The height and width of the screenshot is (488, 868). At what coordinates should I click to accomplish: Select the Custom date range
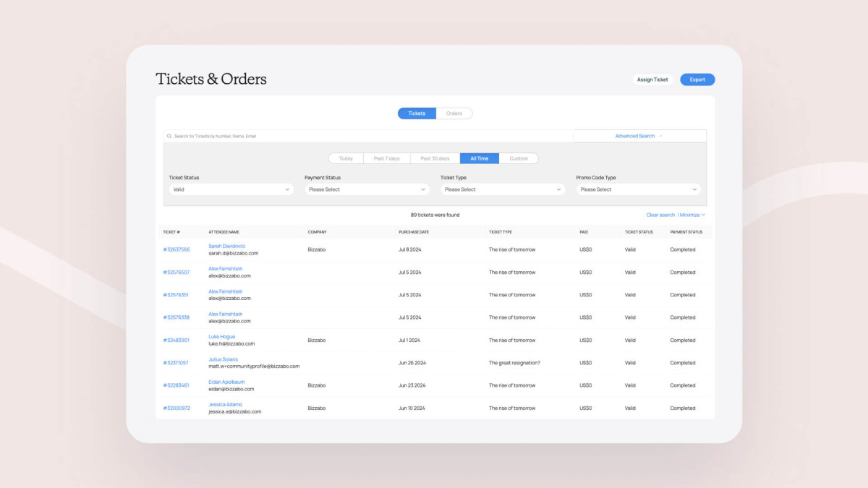coord(519,158)
